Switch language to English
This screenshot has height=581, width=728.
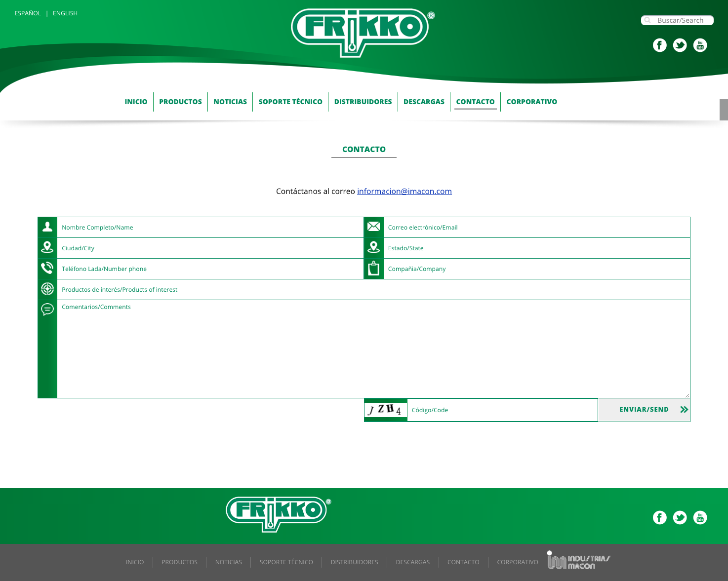pyautogui.click(x=65, y=13)
